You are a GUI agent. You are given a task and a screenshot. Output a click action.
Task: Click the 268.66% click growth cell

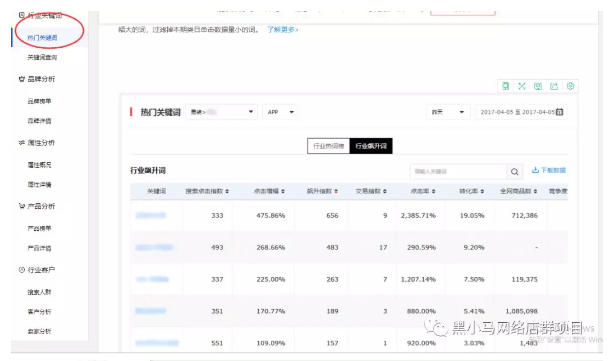pyautogui.click(x=271, y=247)
